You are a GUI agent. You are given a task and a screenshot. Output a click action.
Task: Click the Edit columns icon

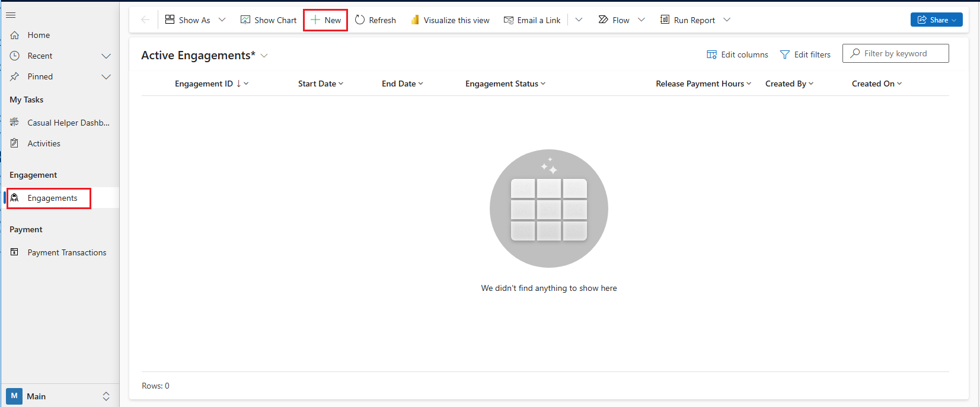pyautogui.click(x=712, y=55)
